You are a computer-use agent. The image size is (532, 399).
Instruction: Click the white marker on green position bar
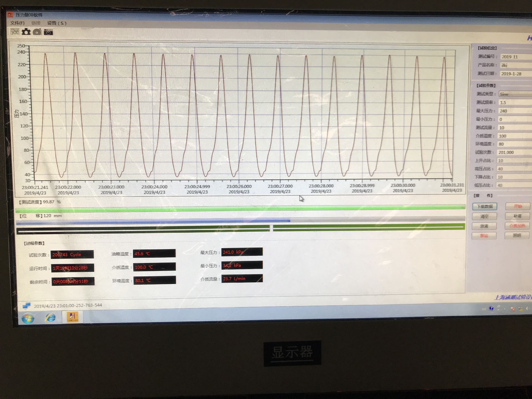pyautogui.click(x=272, y=228)
